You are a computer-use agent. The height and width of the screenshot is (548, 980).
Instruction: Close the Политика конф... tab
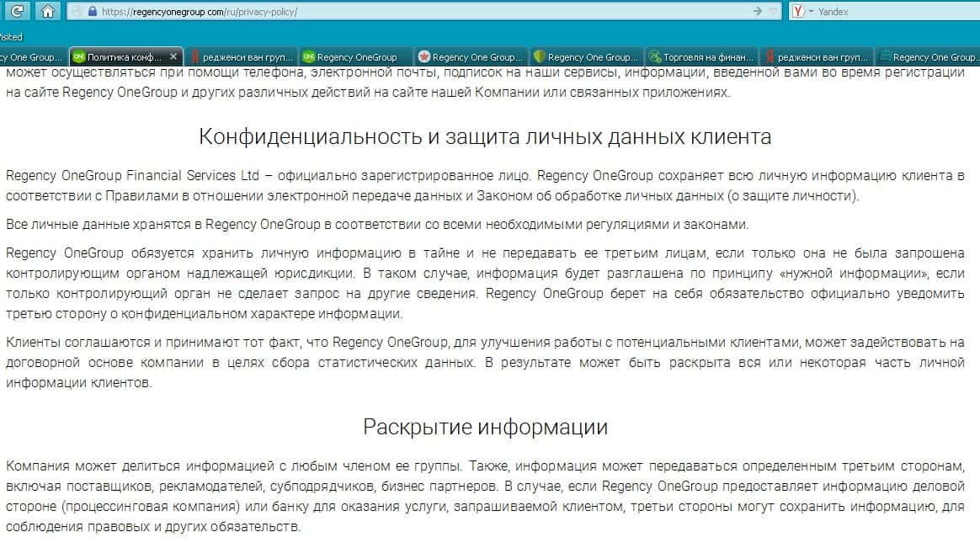173,57
